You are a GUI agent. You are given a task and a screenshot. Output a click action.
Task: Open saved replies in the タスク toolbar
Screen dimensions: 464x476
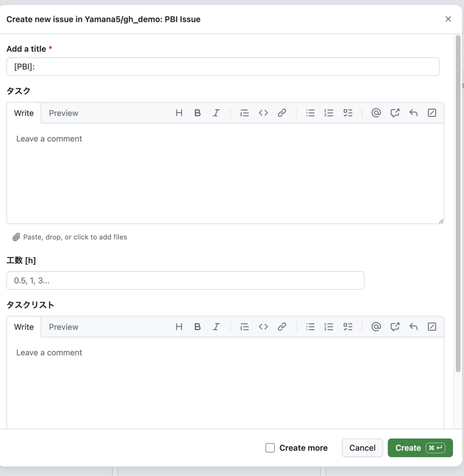pos(413,113)
